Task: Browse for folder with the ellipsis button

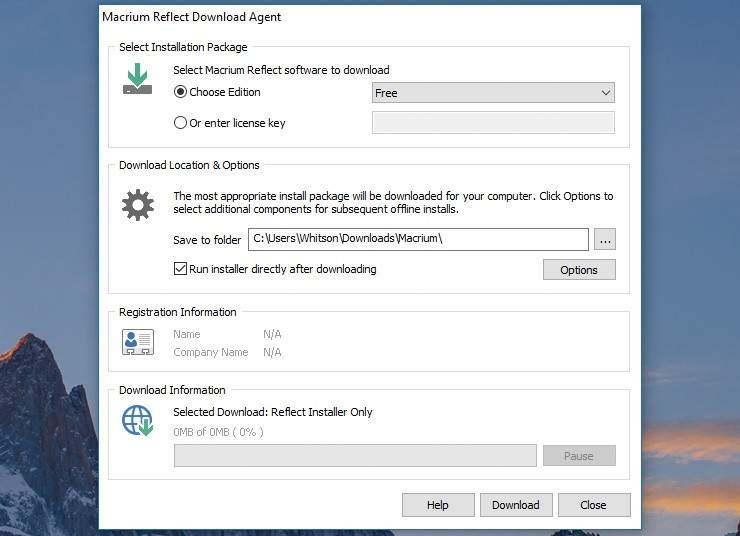Action: click(x=605, y=240)
